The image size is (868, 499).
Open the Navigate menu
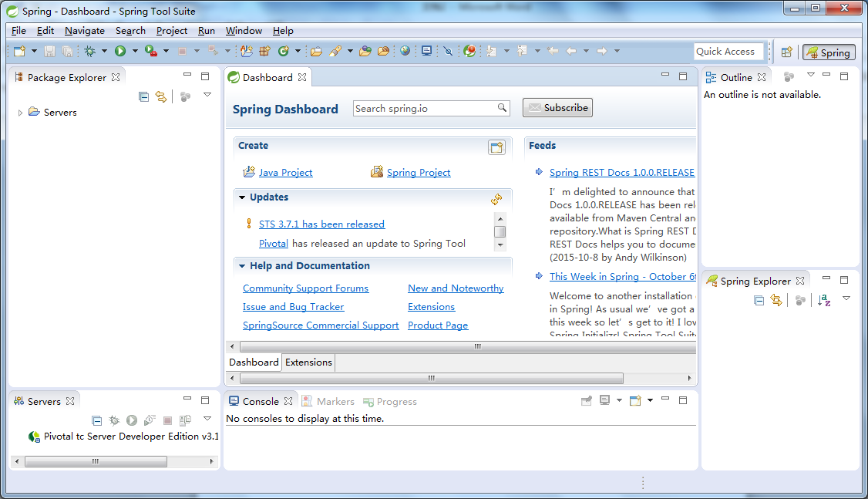[85, 31]
